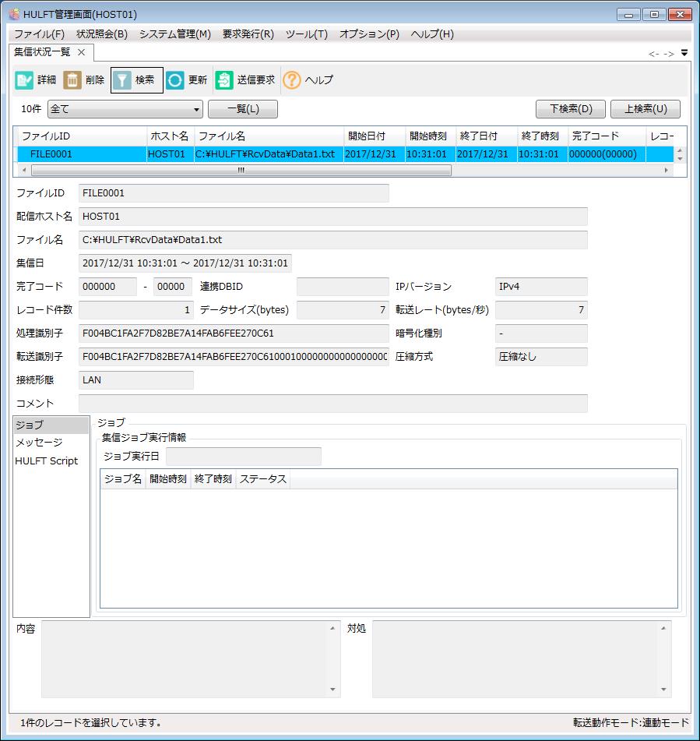Click the 対処 box scroll up arrow
This screenshot has width=700, height=741.
[x=663, y=628]
